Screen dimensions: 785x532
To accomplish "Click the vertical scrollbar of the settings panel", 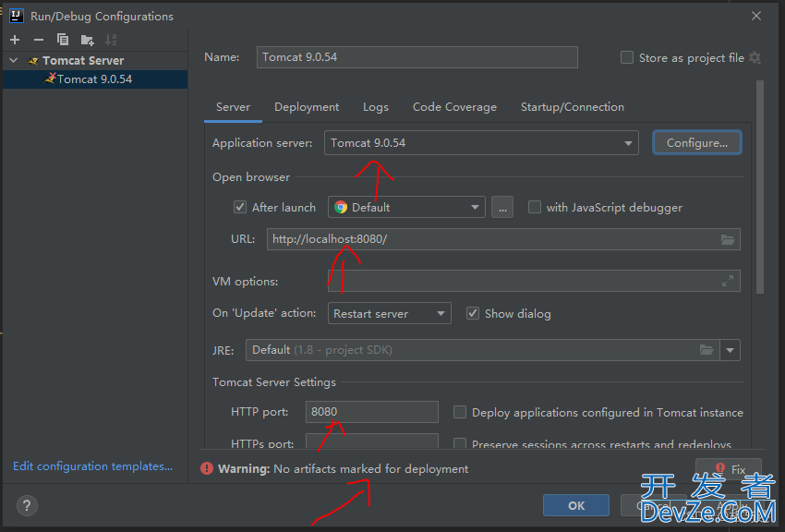I will [760, 187].
